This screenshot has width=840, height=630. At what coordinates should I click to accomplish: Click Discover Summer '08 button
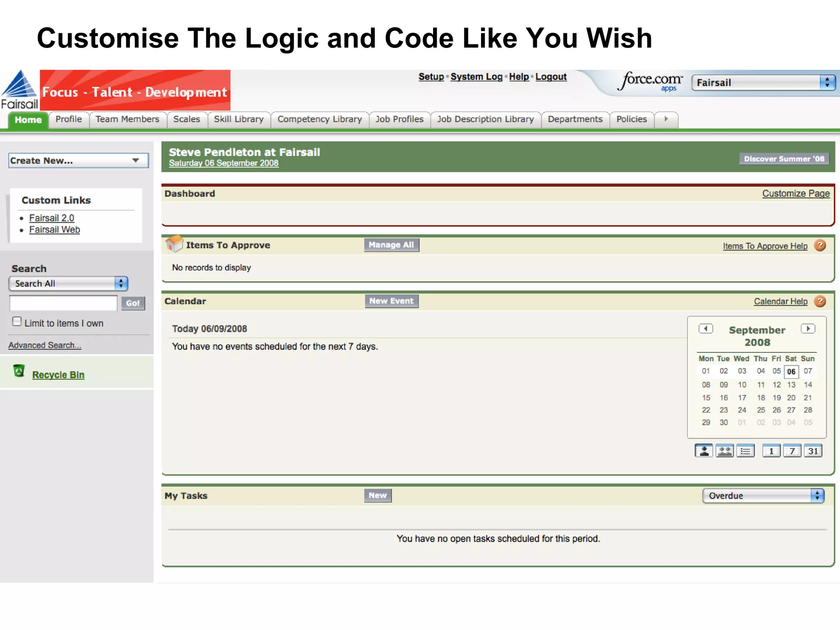pos(784,159)
